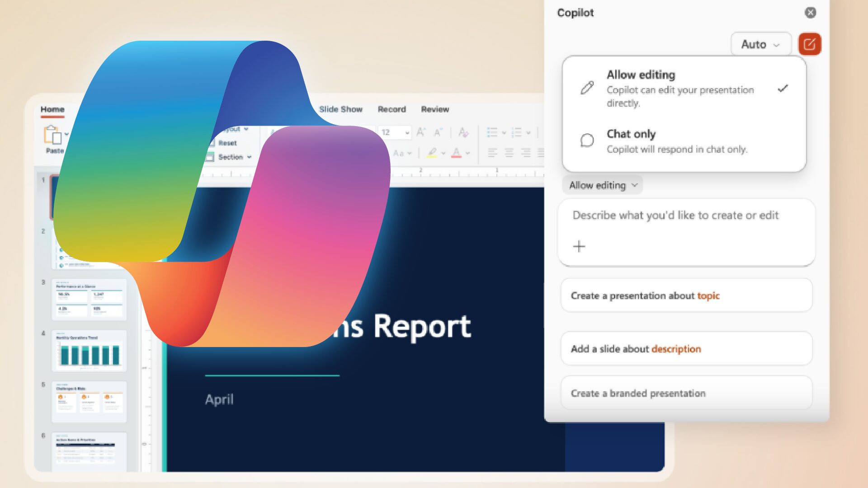Click the Paste clipboard icon

pyautogui.click(x=52, y=135)
